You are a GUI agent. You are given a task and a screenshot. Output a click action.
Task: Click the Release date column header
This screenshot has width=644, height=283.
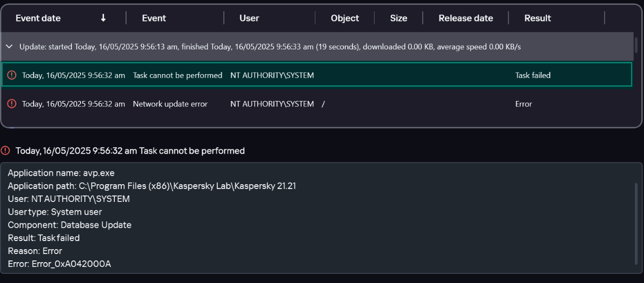tap(466, 18)
